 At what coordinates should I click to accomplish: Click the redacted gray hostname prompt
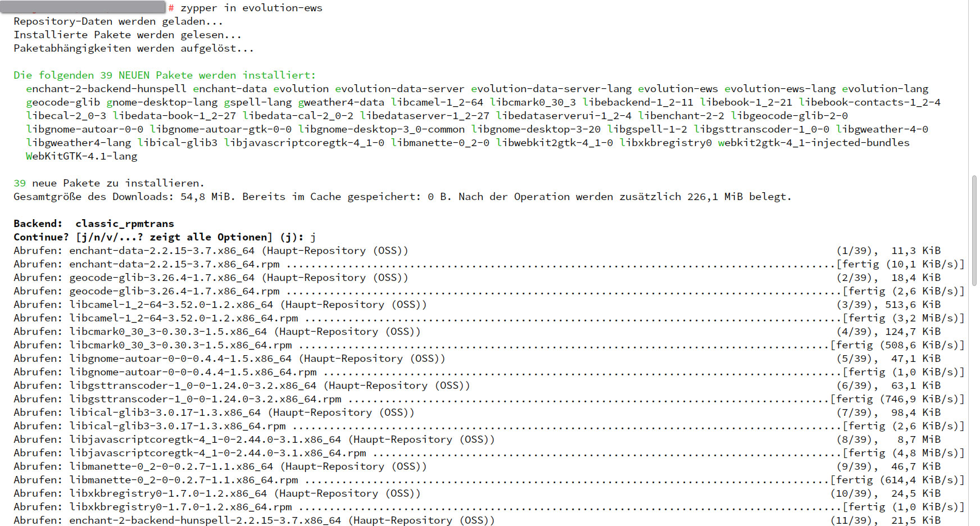pyautogui.click(x=84, y=7)
